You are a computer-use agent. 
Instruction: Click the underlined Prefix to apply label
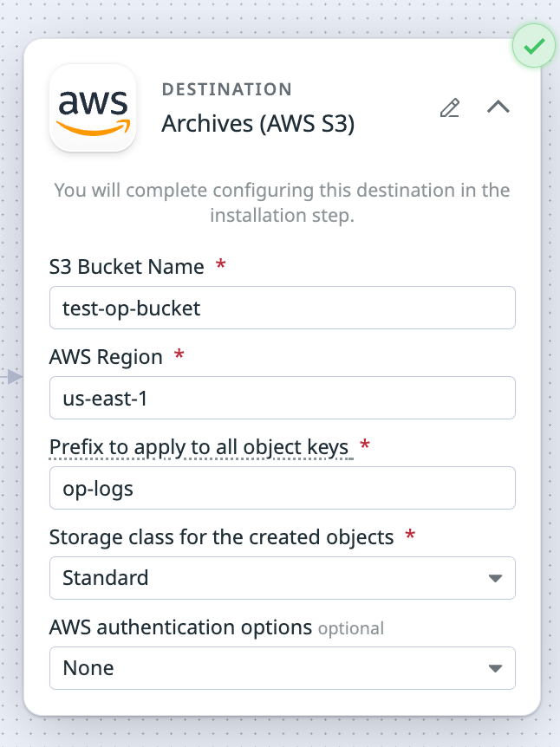click(x=199, y=447)
